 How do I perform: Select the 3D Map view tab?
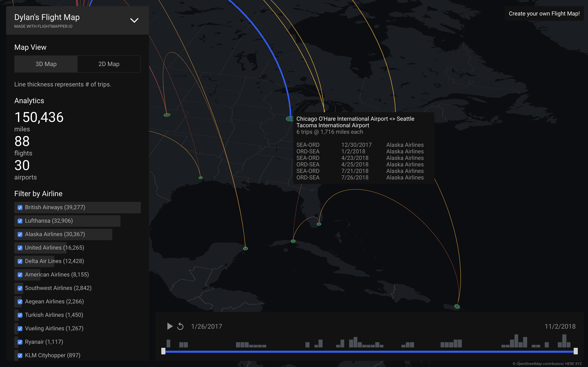pos(46,64)
